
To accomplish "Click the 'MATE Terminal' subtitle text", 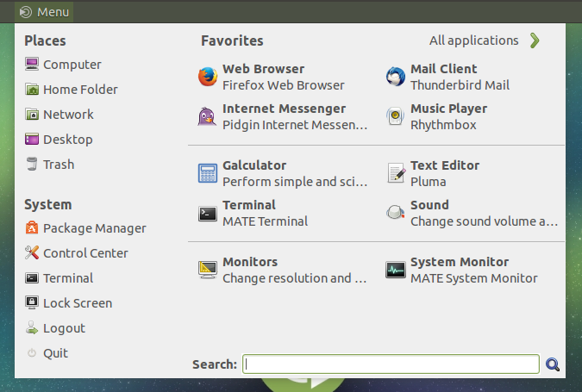I will coord(265,221).
